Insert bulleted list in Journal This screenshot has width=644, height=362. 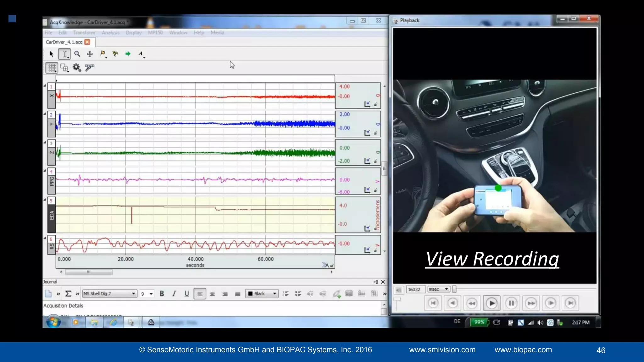(x=298, y=293)
